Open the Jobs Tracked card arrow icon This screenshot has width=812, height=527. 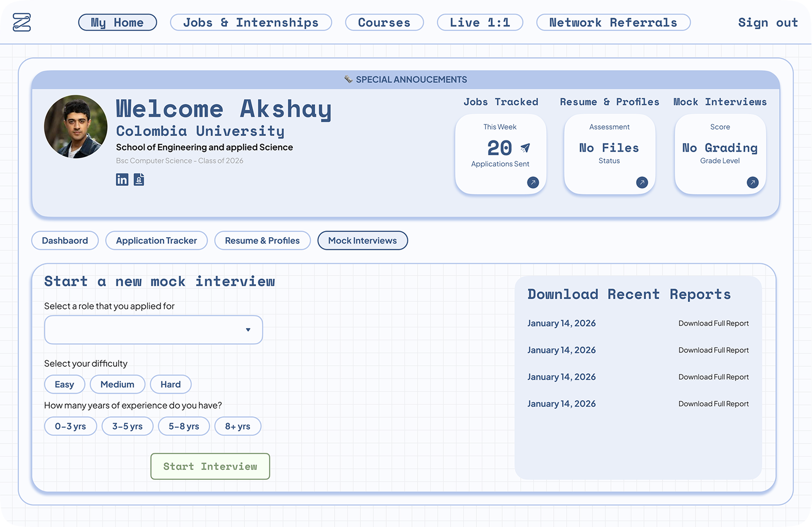[x=532, y=182]
